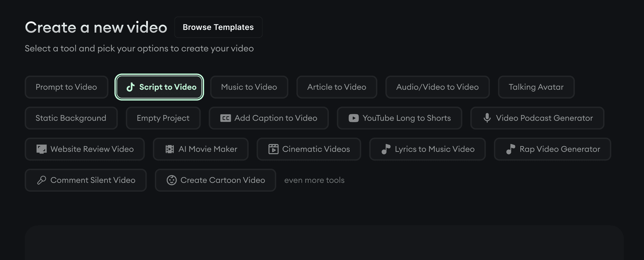644x260 pixels.
Task: Select the Prompt to Video tool
Action: click(66, 87)
